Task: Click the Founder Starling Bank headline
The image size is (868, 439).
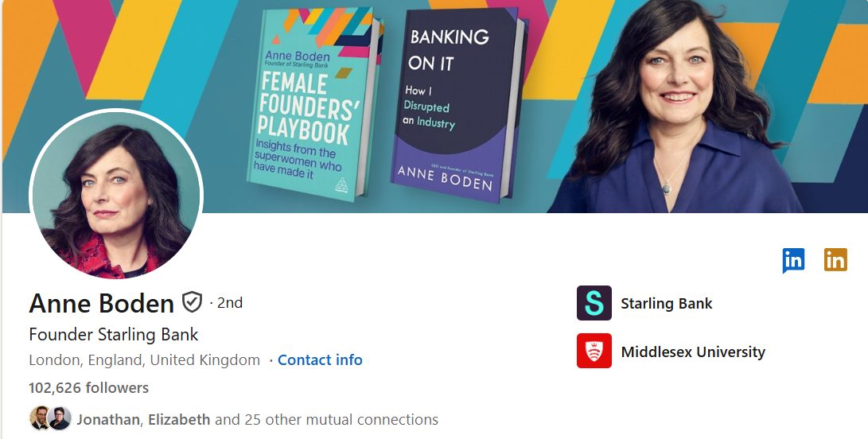Action: click(114, 334)
